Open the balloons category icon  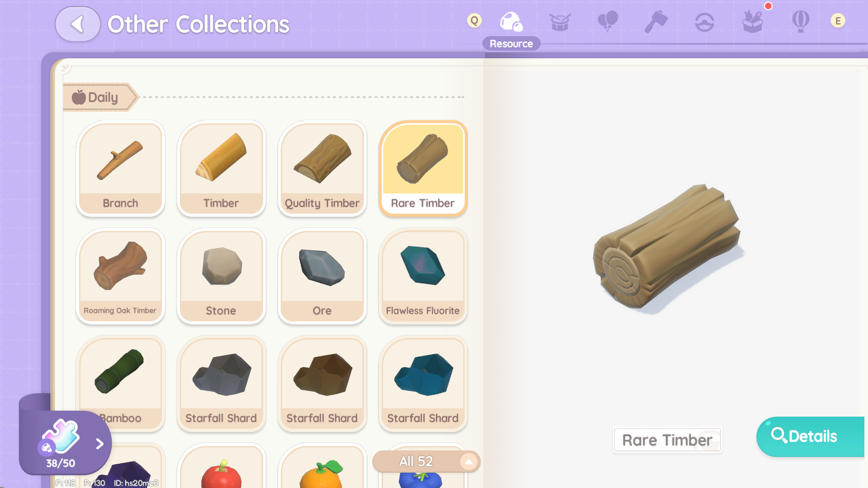click(608, 22)
